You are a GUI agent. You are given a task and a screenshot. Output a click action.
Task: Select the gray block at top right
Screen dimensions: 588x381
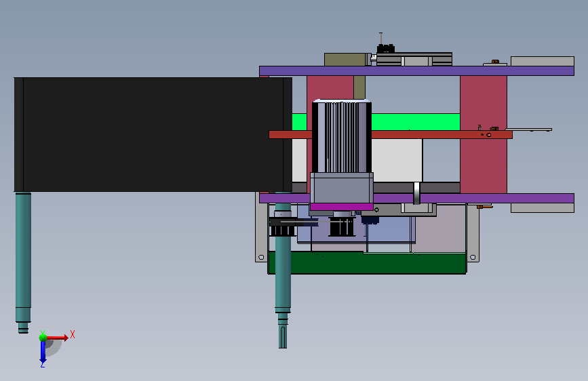click(x=543, y=61)
